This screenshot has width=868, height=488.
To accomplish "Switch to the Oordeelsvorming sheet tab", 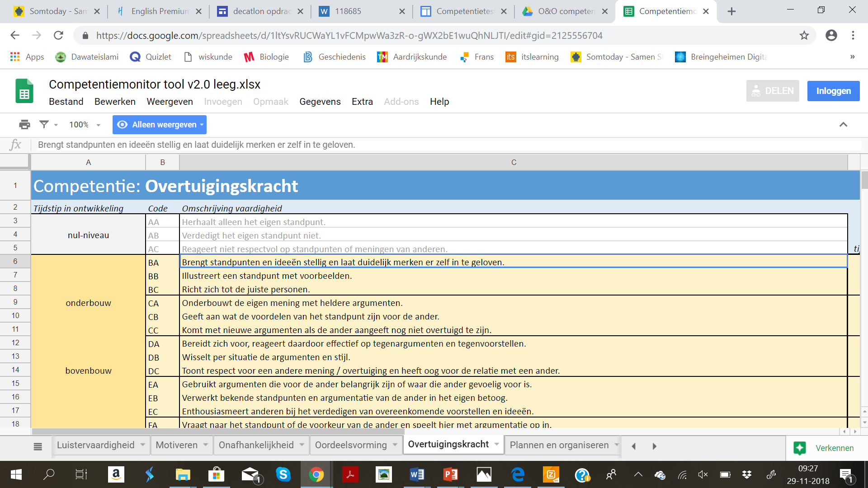I will click(350, 445).
